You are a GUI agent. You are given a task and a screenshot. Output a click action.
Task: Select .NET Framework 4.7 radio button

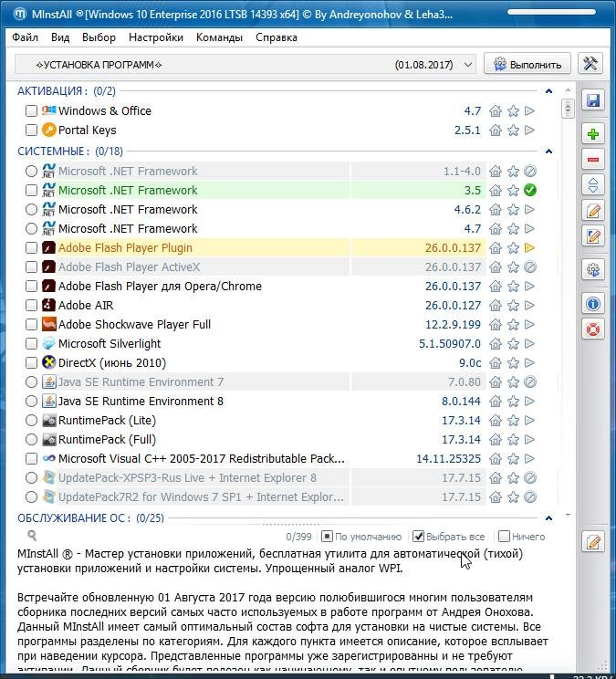(31, 229)
